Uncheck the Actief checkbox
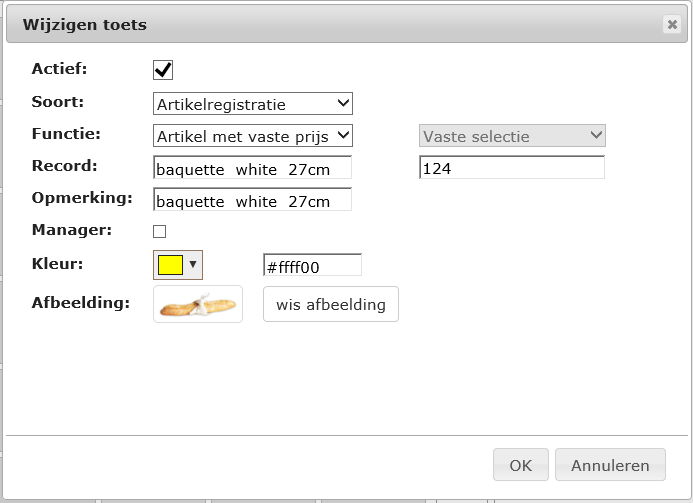 tap(163, 70)
